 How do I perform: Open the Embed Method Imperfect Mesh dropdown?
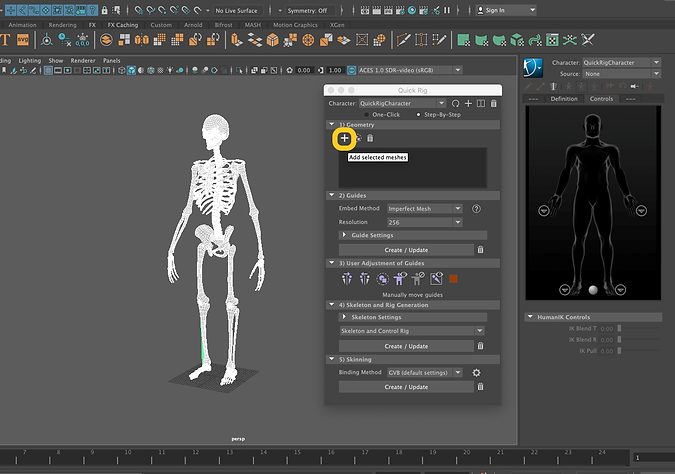[x=424, y=209]
